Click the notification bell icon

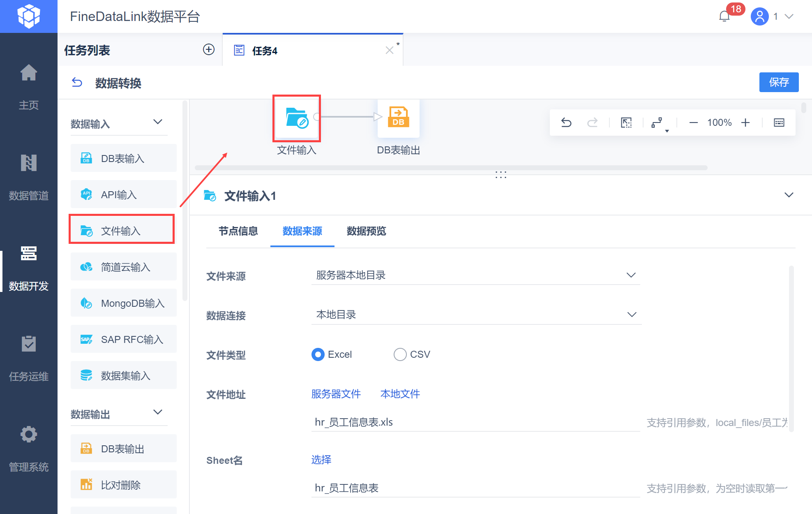coord(724,16)
